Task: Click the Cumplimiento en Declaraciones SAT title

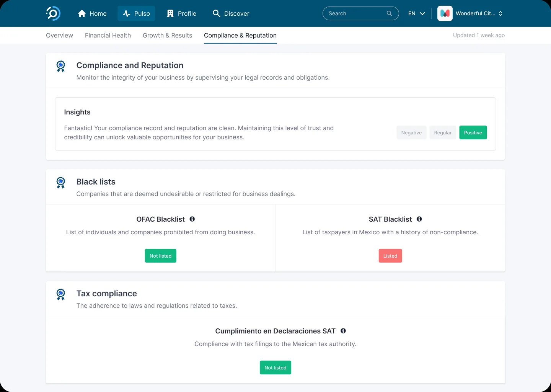Action: click(275, 331)
